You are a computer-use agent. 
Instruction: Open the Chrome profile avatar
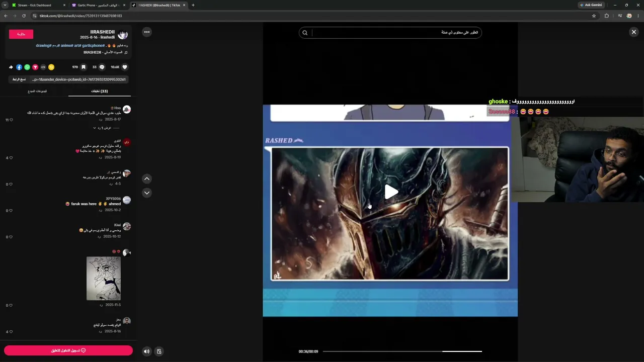pos(629,16)
